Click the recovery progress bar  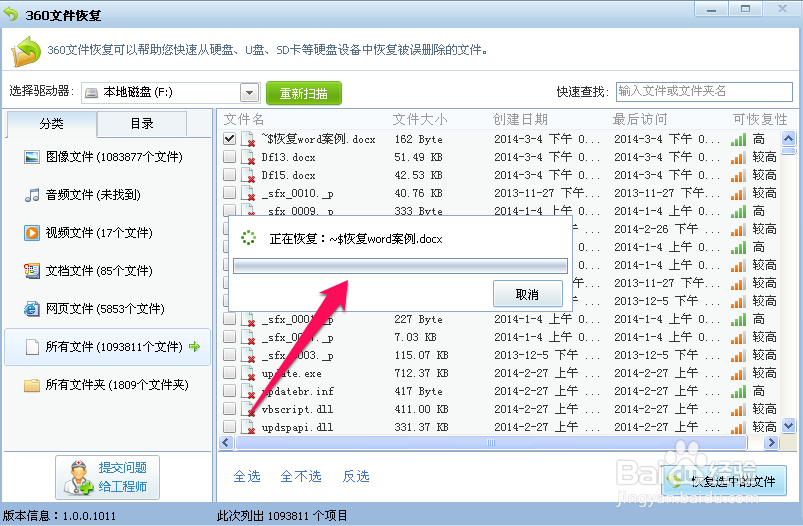click(400, 266)
